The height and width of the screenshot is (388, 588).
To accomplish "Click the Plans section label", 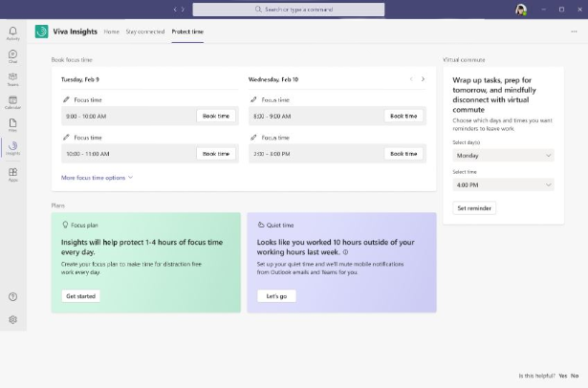I will 57,205.
